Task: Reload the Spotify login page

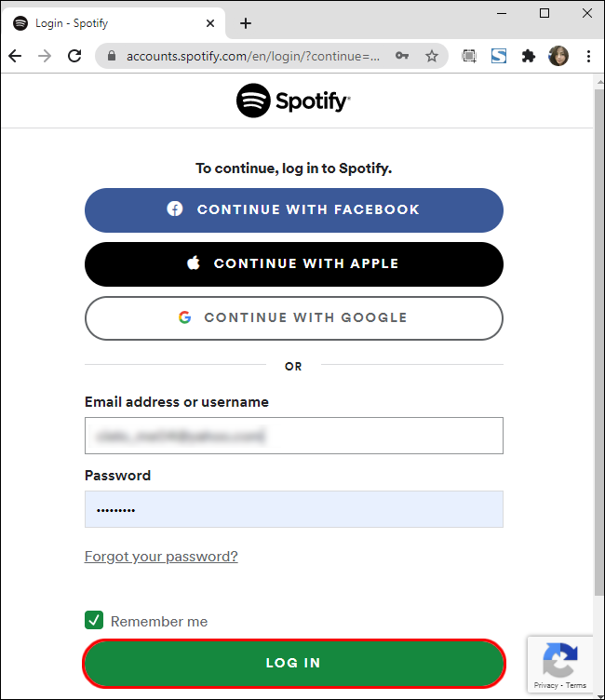Action: click(74, 56)
